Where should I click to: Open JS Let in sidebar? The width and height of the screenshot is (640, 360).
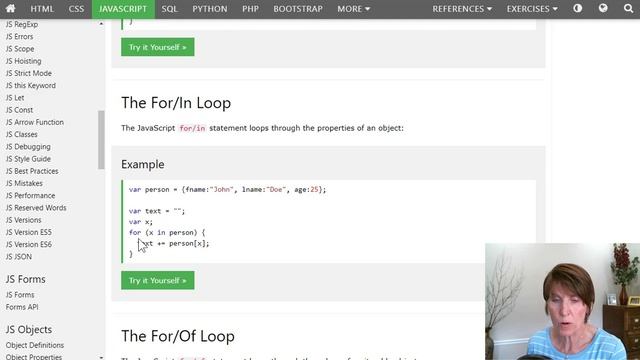[15, 98]
